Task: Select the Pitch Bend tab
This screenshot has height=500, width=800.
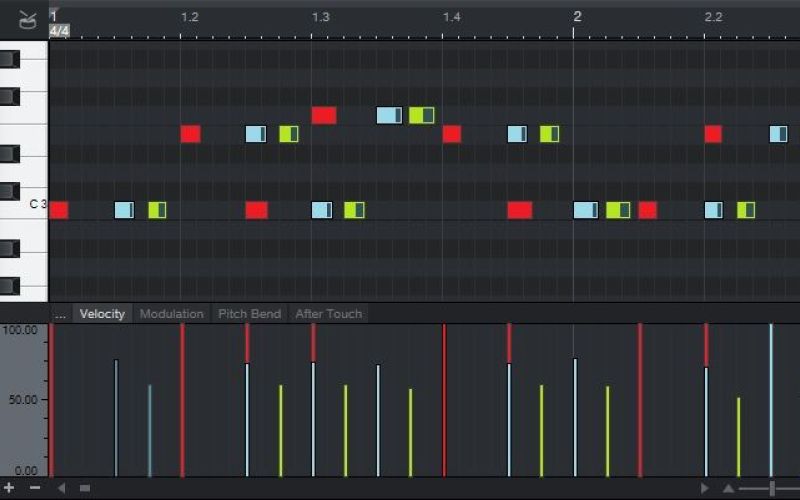Action: point(249,314)
